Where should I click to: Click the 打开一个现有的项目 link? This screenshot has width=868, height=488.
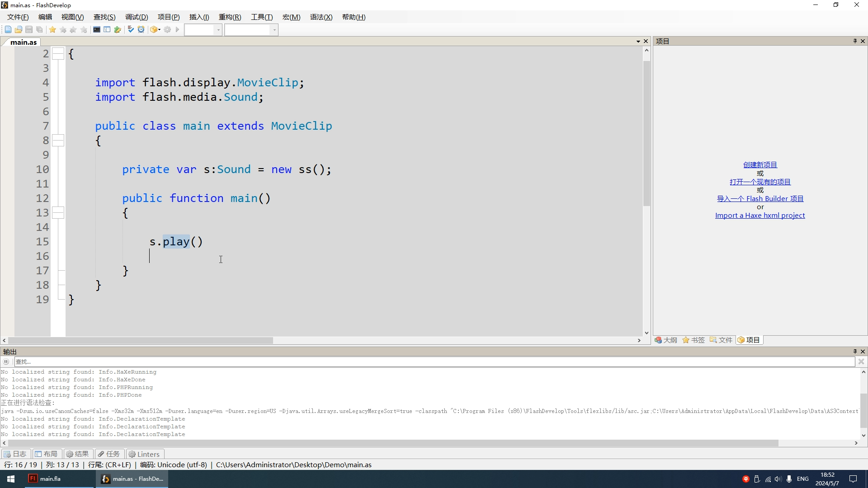(x=760, y=182)
